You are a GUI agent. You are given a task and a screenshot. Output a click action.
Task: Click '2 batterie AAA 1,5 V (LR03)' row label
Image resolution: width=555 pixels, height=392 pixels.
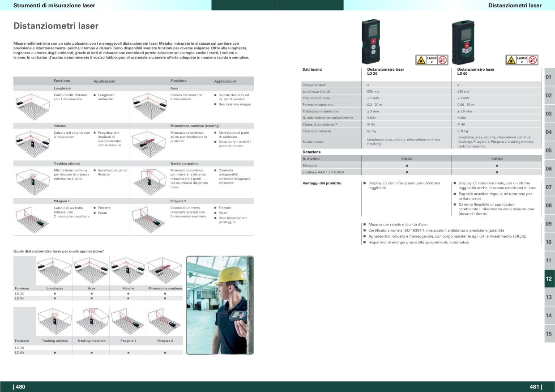coord(324,172)
